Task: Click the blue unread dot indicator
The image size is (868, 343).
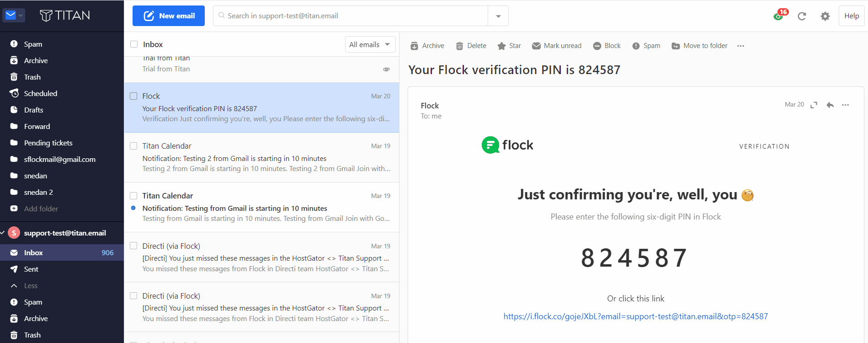Action: pyautogui.click(x=133, y=208)
